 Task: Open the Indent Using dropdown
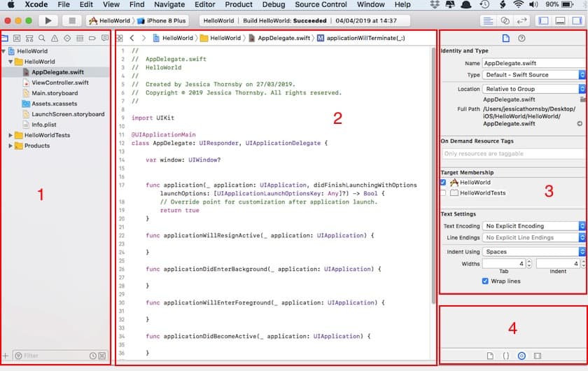coord(533,252)
